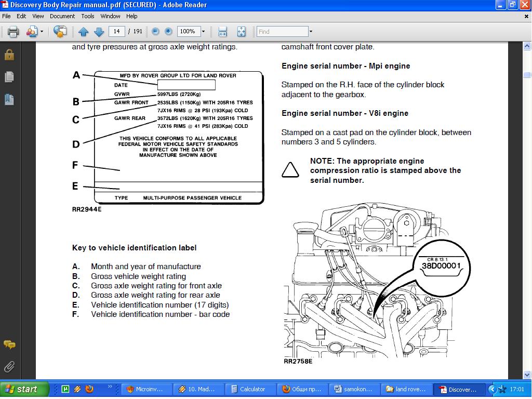532x399 pixels.
Task: Switch to Общи пр... Firefox taskbar window
Action: (x=303, y=390)
